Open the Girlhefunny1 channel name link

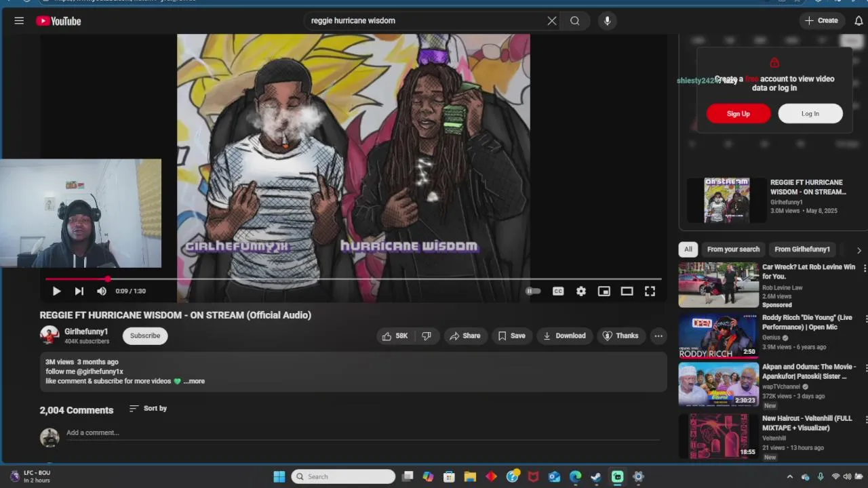86,331
